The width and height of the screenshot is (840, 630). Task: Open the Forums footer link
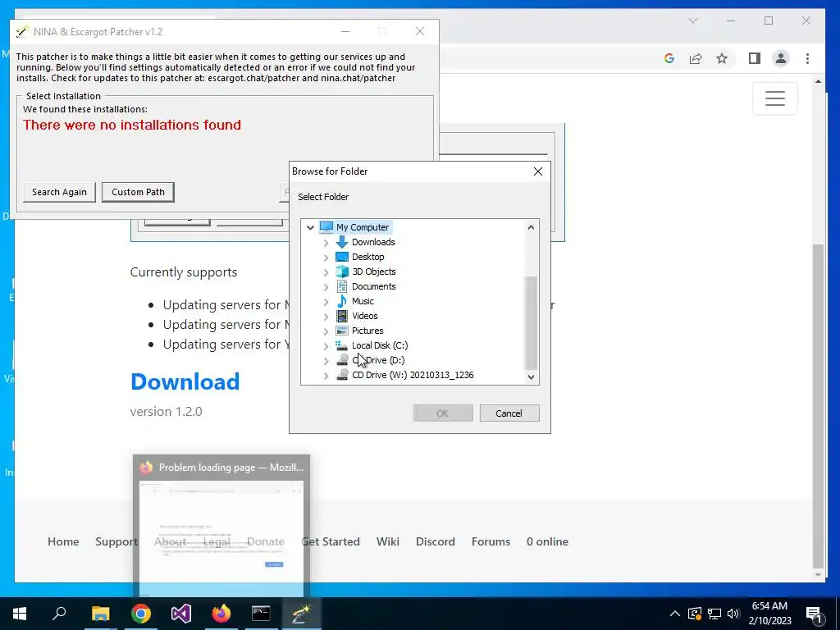pos(491,541)
